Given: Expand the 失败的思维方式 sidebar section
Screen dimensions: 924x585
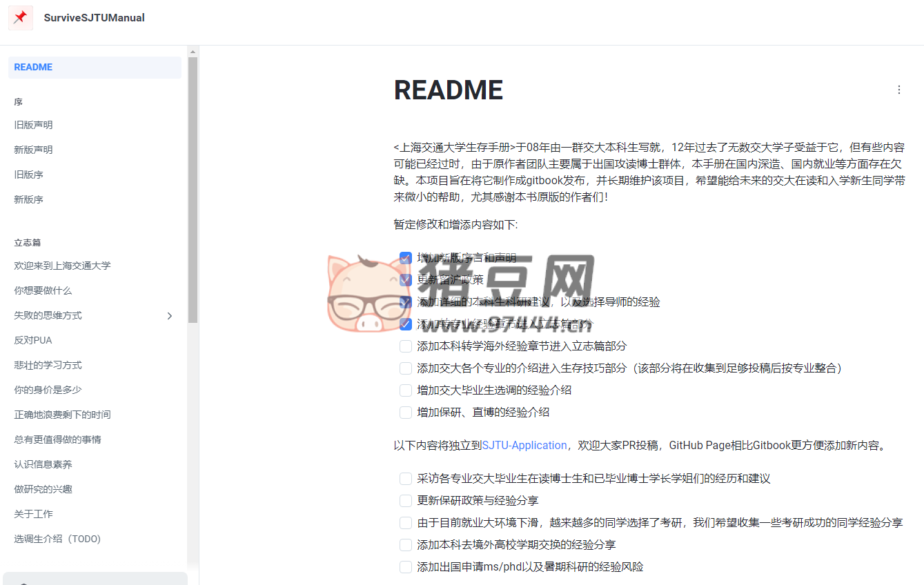Looking at the screenshot, I should (x=170, y=315).
